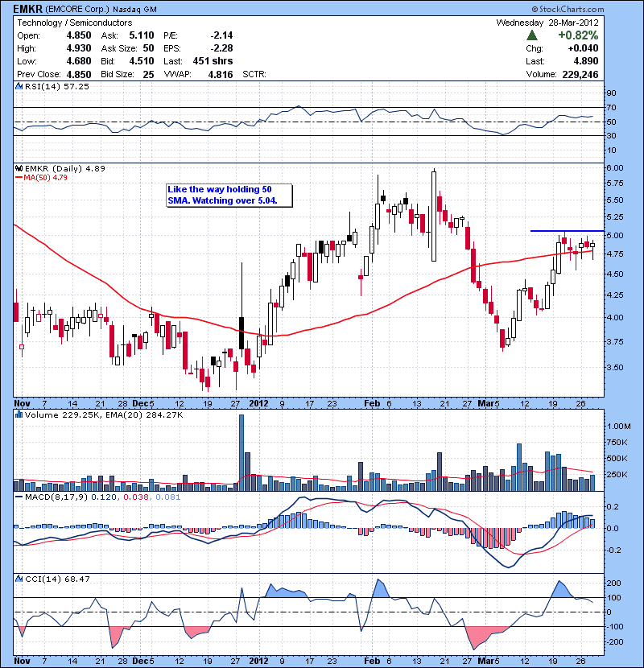Click the Volume panel bar icon
Viewport: 644px width, 668px height.
[x=19, y=414]
